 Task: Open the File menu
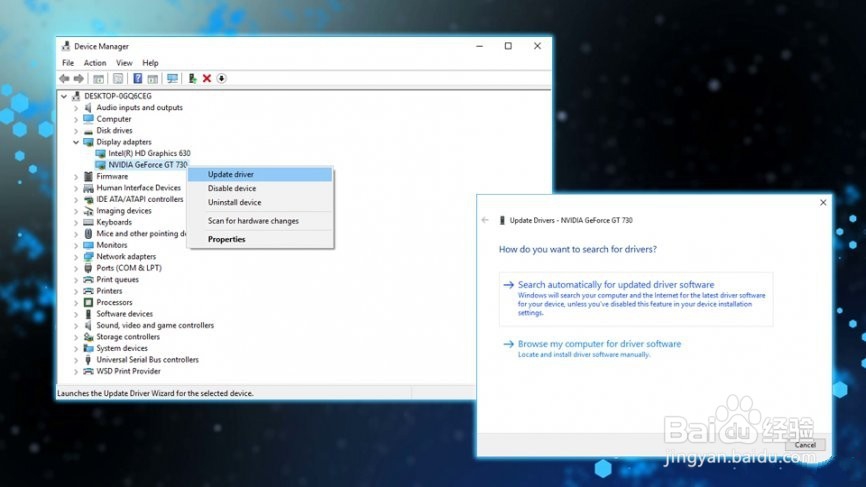(x=68, y=63)
